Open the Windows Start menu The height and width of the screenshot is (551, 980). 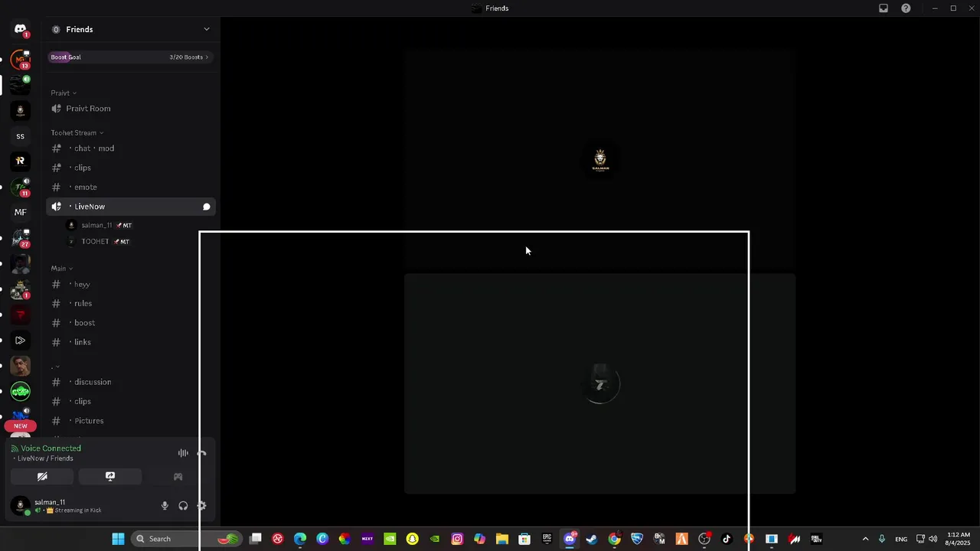tap(118, 539)
